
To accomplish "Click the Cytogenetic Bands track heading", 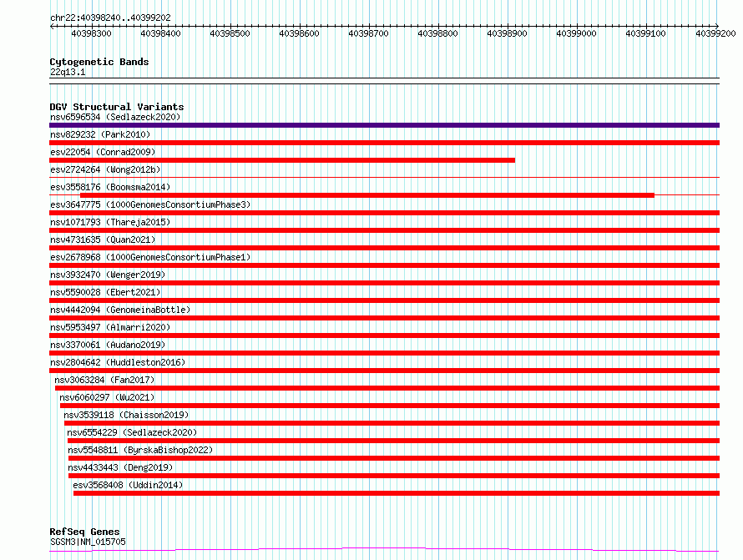I will (99, 62).
